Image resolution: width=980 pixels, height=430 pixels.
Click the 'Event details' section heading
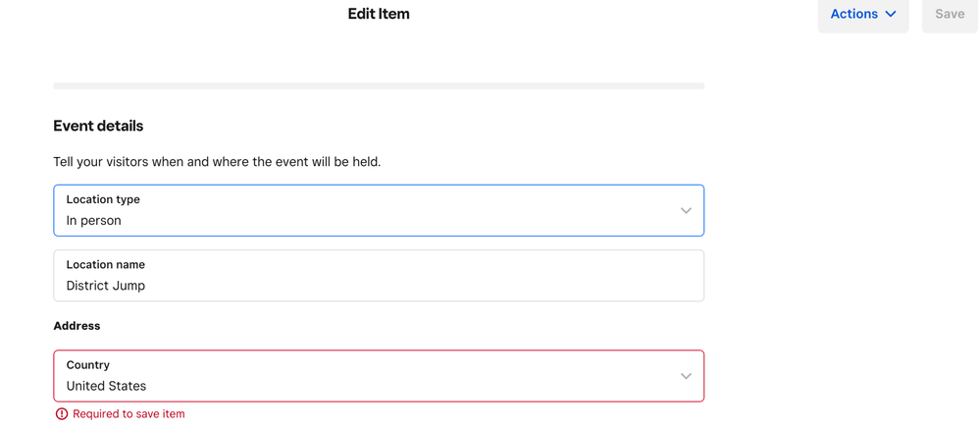[x=98, y=126]
